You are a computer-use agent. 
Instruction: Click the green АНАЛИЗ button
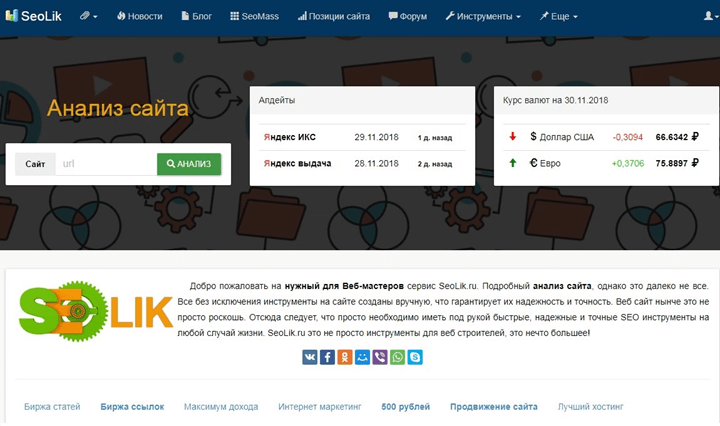coord(189,164)
